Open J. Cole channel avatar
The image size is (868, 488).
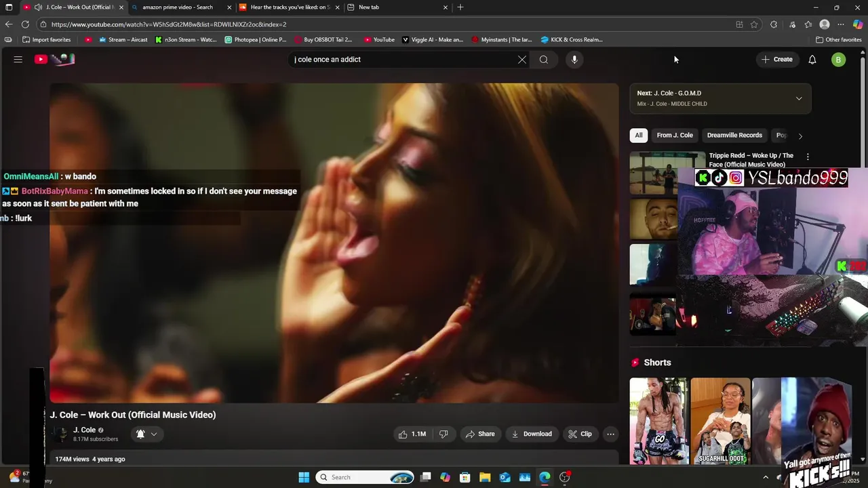click(60, 434)
